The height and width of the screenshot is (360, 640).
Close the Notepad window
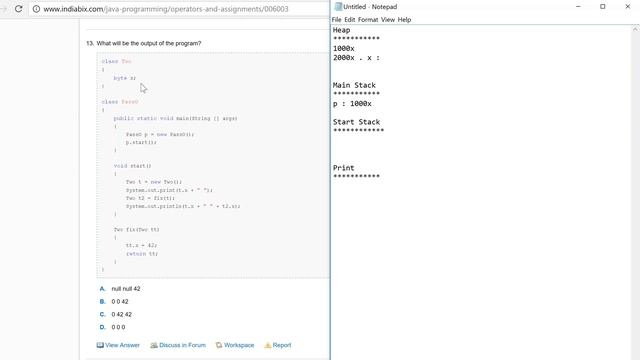(628, 7)
